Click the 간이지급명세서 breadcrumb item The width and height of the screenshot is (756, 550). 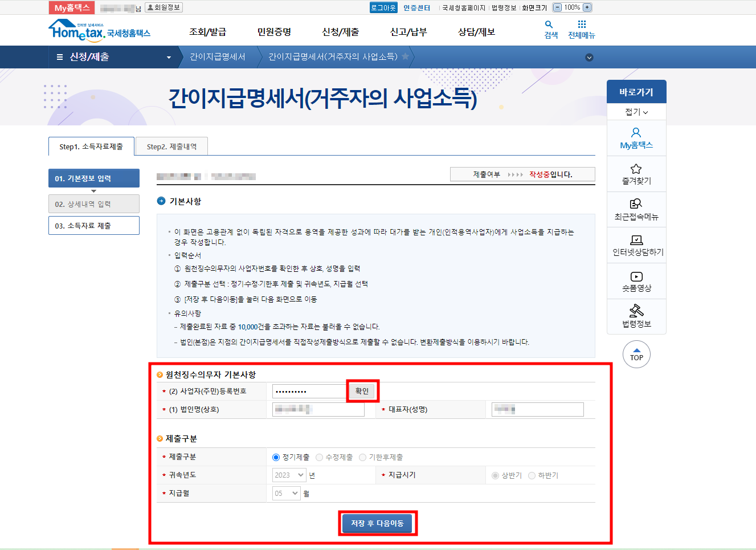tap(218, 57)
